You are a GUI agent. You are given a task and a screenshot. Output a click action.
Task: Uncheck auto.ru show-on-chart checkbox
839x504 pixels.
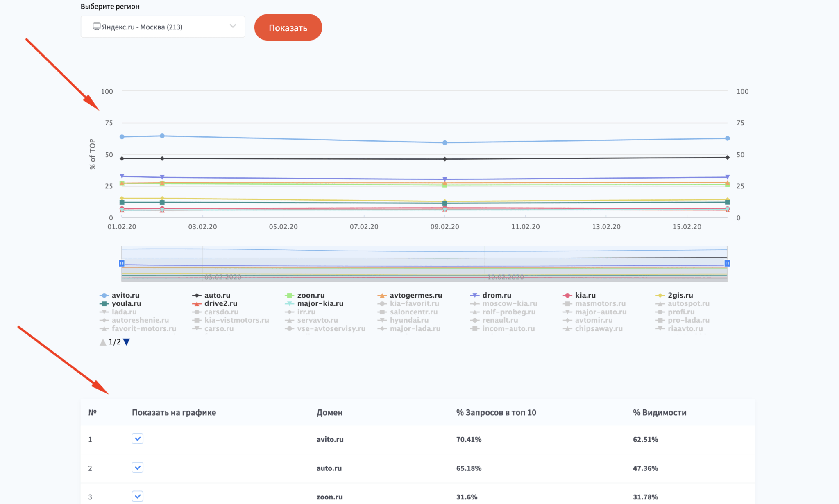[x=137, y=468]
